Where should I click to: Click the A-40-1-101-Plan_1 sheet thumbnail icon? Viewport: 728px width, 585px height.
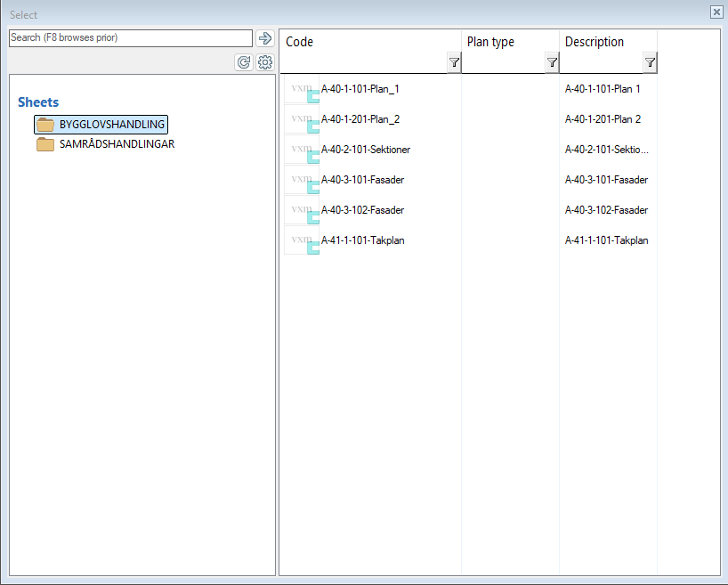(x=302, y=90)
